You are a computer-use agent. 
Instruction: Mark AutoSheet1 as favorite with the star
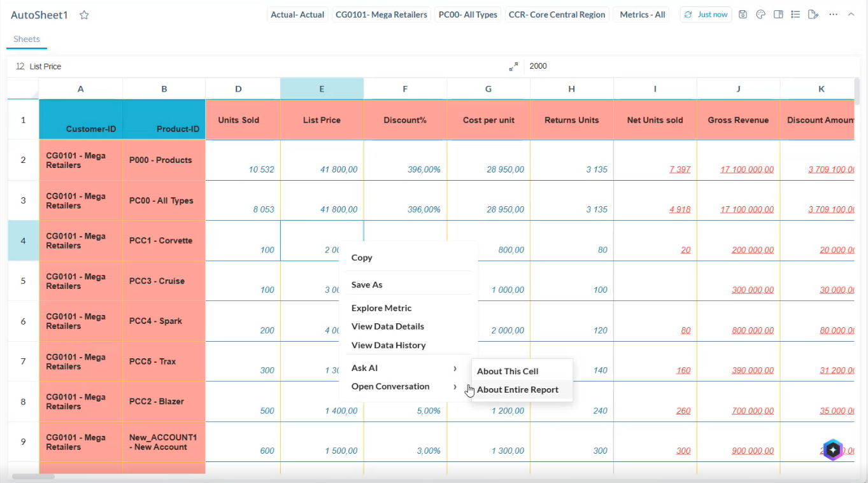click(x=84, y=15)
